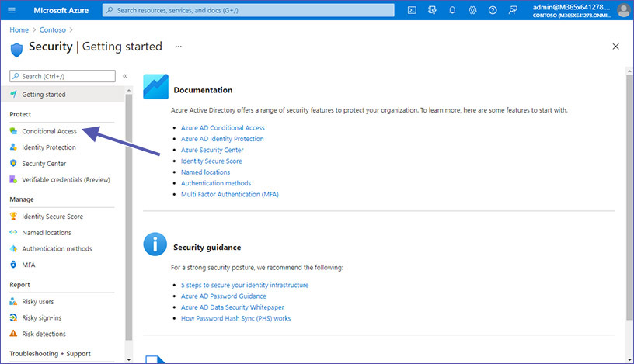Click the Identity Protection sidebar icon
Image resolution: width=634 pixels, height=364 pixels.
[13, 147]
